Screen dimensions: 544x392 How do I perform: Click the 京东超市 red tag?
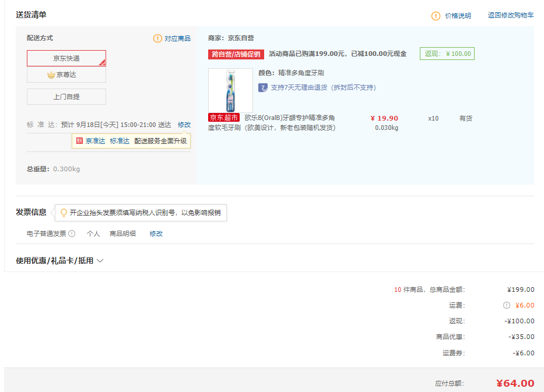[x=224, y=118]
